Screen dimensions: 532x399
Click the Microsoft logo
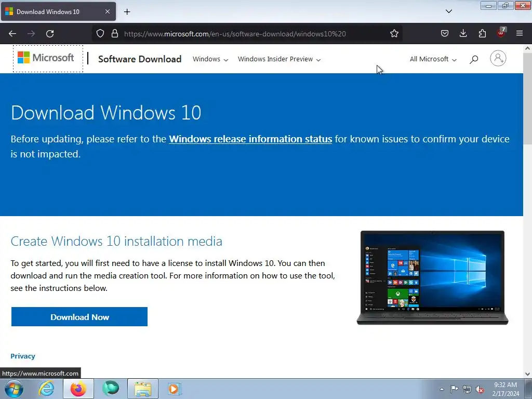pos(46,58)
